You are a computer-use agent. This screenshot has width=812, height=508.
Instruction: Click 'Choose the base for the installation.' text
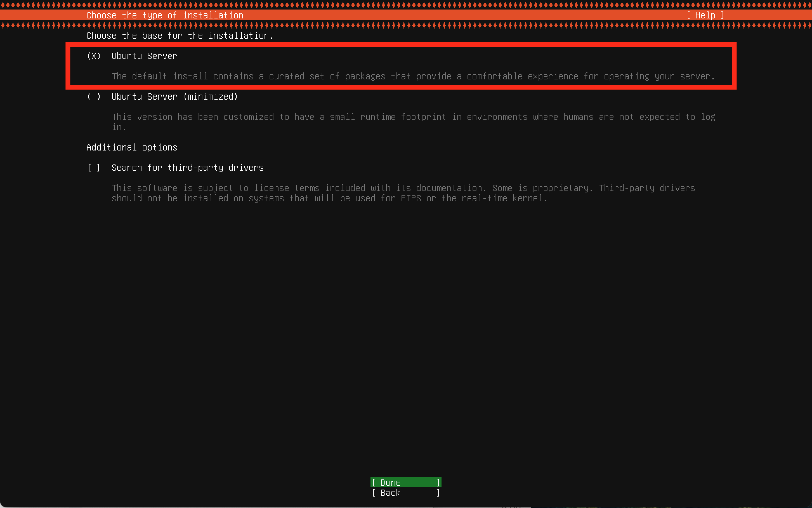pos(180,36)
